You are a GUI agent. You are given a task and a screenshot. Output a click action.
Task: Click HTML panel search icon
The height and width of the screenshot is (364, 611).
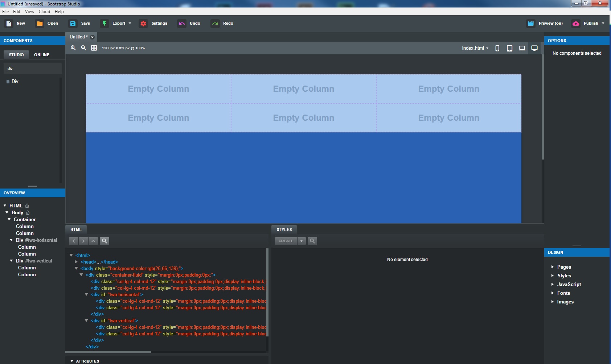104,241
